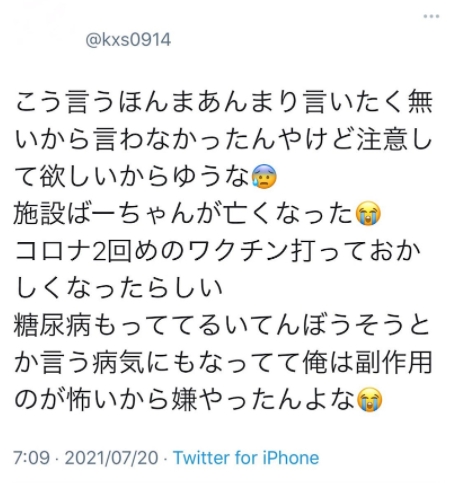Click the anxious sweating face emoji
Screen dimensions: 457x483
[264, 177]
